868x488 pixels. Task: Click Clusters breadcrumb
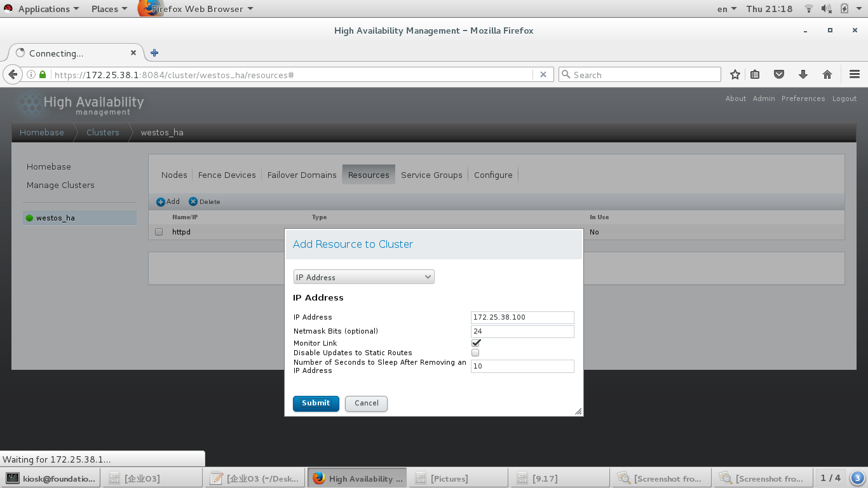[103, 132]
